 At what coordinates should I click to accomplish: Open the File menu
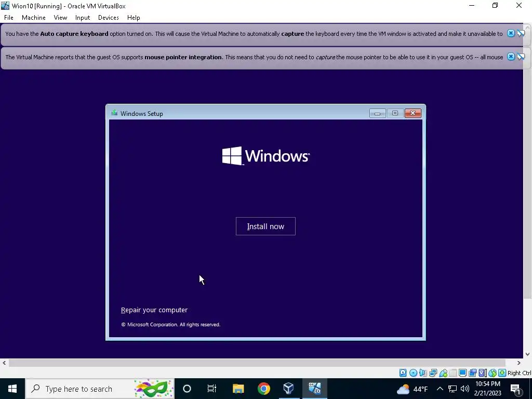tap(9, 18)
